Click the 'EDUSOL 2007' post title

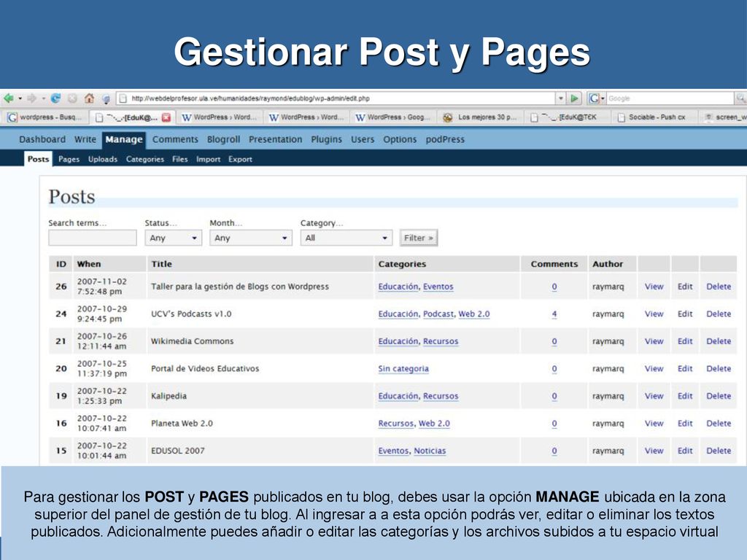point(178,451)
